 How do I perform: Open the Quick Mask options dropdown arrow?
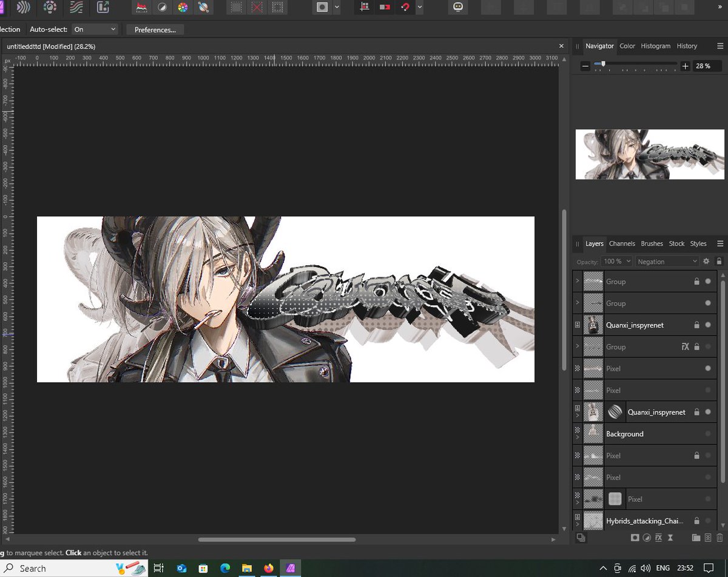[x=337, y=7]
